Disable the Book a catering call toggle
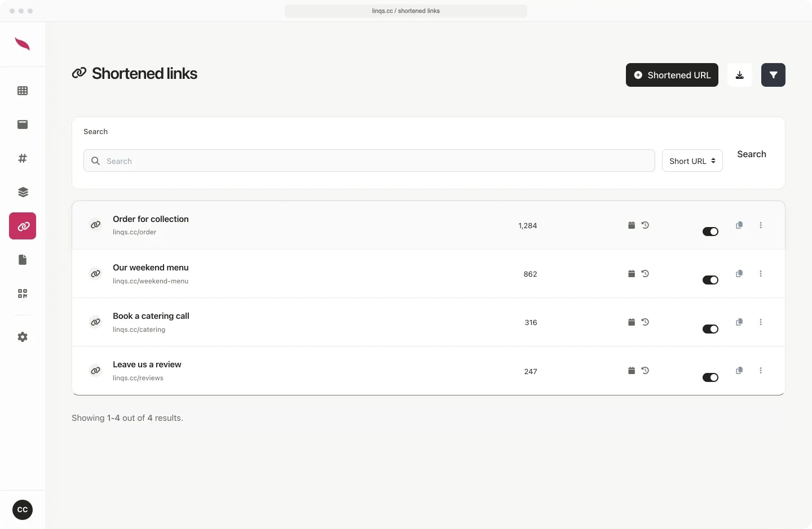 [x=710, y=329]
